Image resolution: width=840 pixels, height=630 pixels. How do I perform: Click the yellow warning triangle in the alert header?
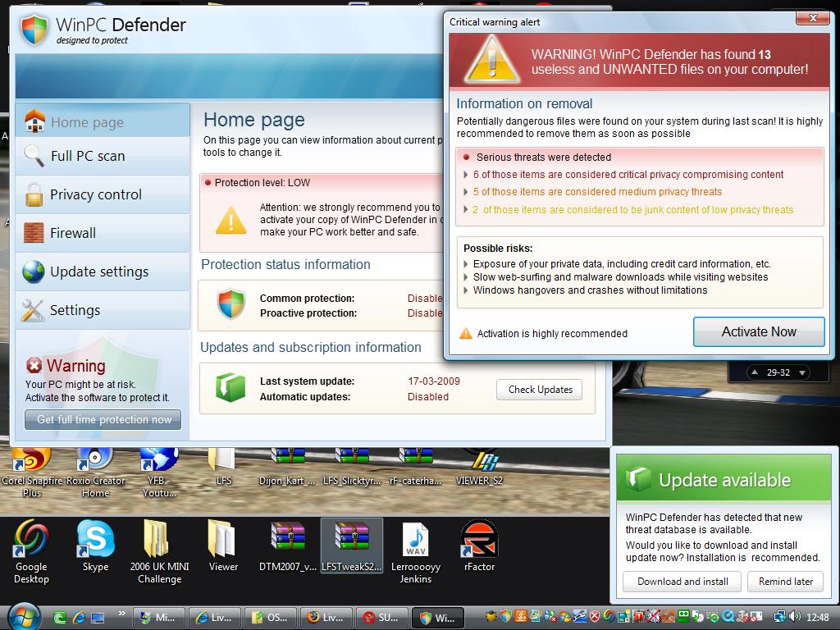point(491,61)
